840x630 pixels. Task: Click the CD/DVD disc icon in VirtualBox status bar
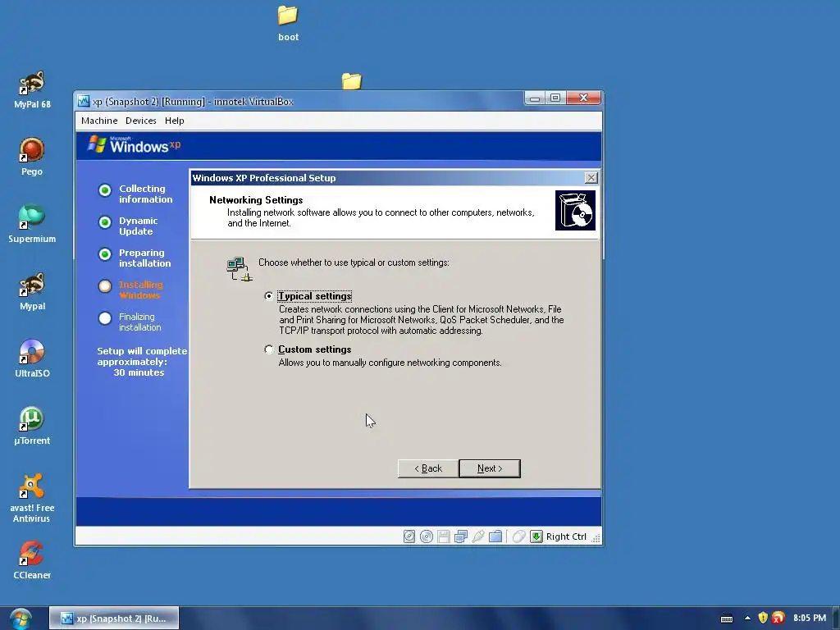[x=427, y=536]
